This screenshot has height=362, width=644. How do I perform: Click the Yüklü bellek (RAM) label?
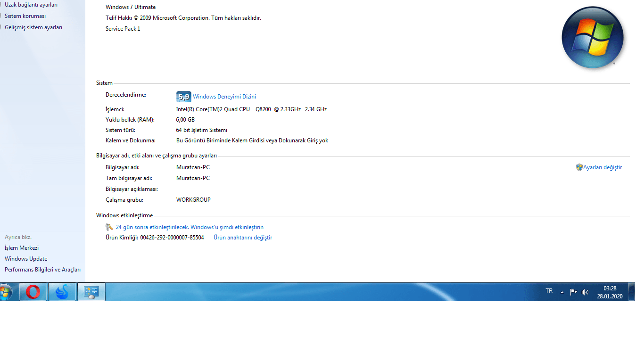point(130,120)
